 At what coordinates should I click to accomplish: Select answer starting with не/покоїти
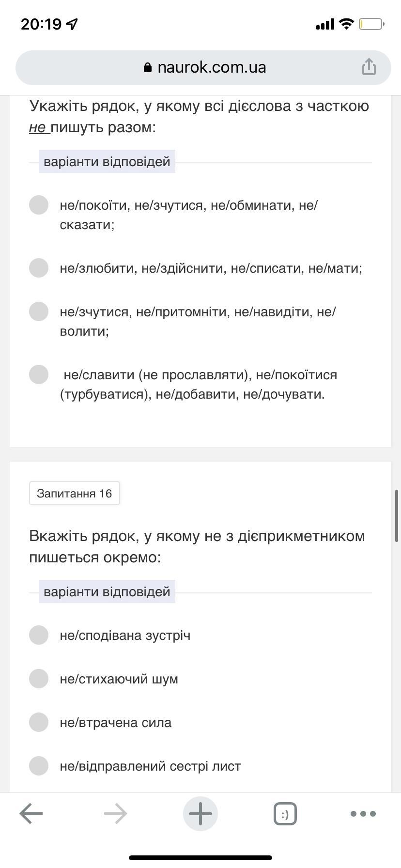click(39, 205)
